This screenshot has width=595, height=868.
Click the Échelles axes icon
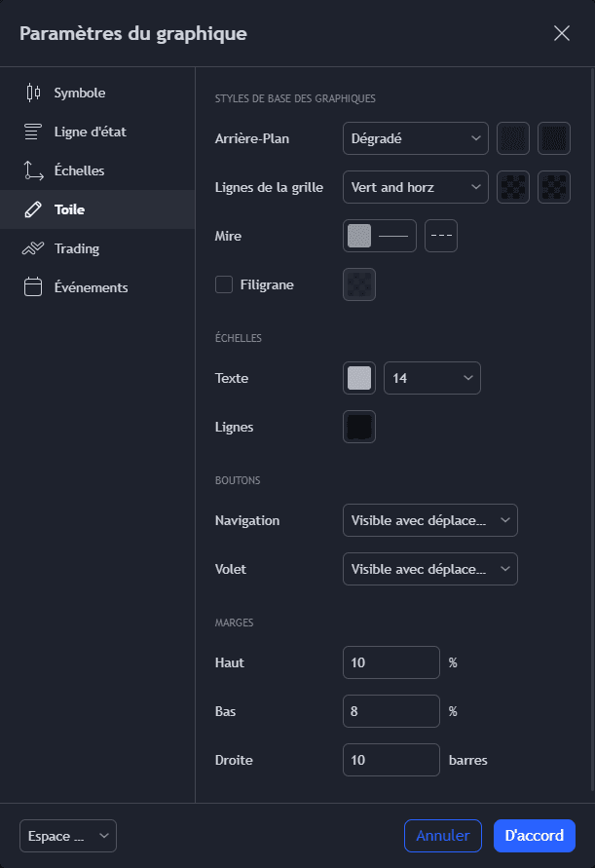tap(33, 171)
